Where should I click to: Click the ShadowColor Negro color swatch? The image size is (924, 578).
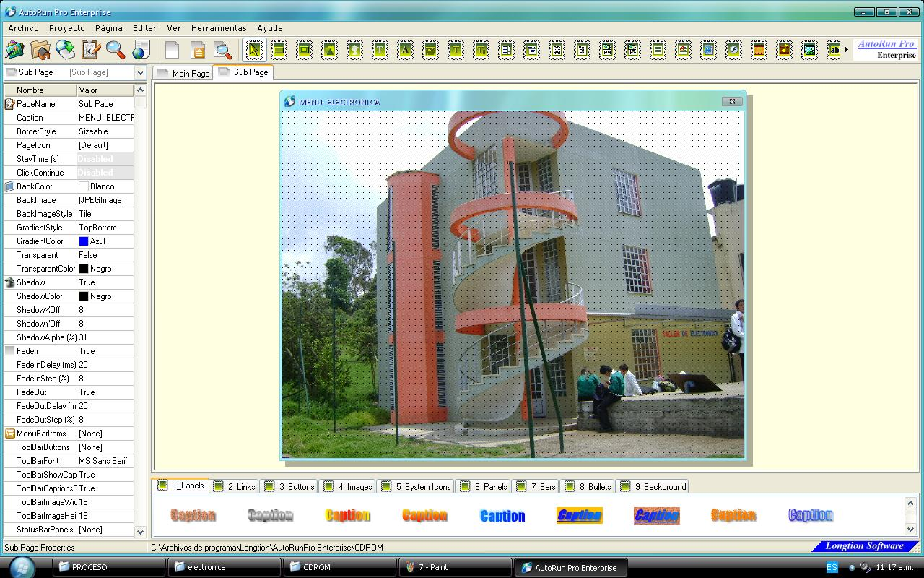[x=83, y=296]
